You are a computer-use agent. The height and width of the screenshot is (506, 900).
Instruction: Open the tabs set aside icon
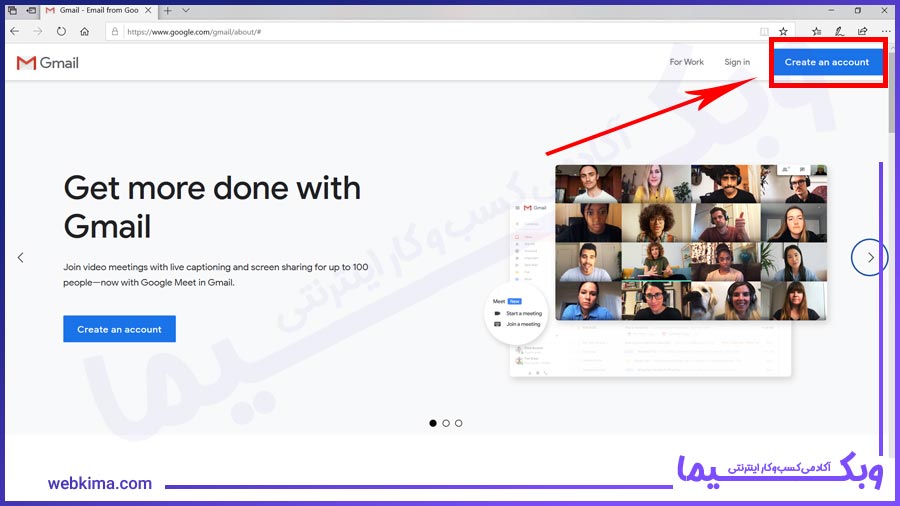click(12, 10)
